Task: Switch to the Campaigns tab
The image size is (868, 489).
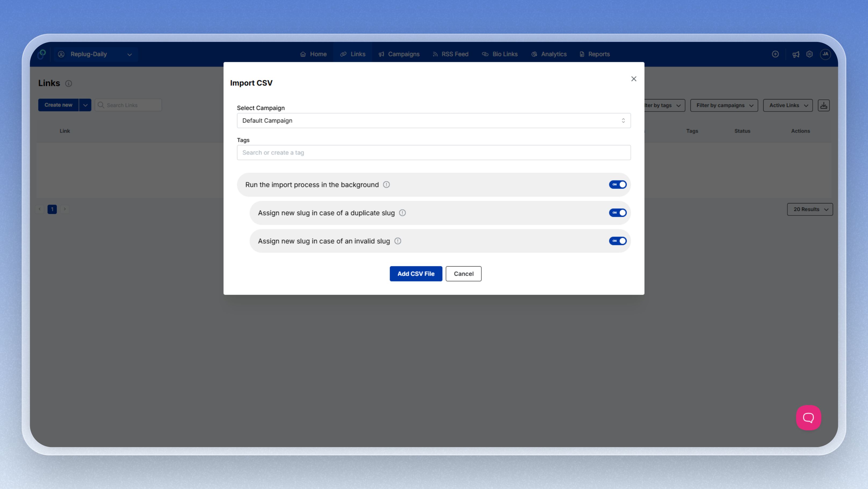Action: pyautogui.click(x=399, y=54)
